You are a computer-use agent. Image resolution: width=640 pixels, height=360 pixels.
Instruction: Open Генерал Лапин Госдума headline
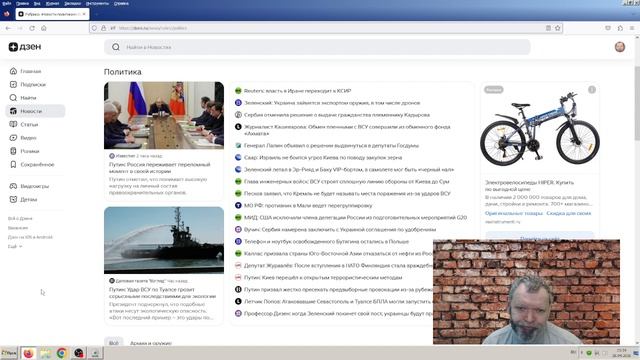(x=331, y=145)
